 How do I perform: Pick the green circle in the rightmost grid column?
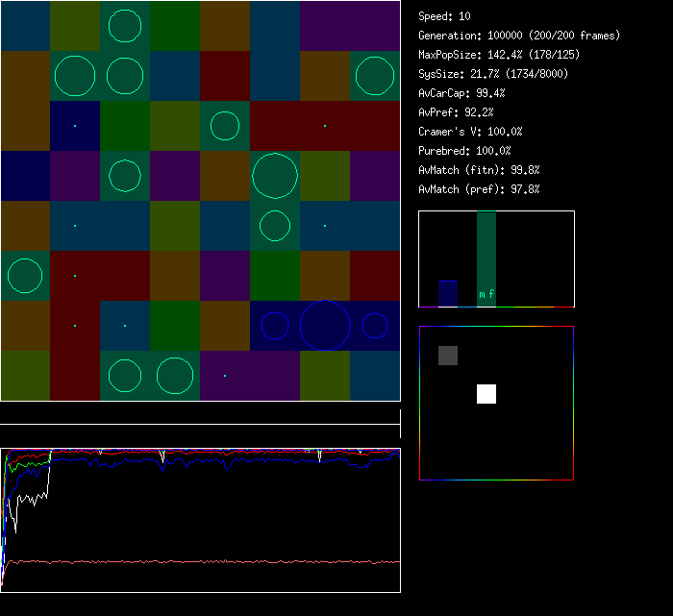click(375, 76)
